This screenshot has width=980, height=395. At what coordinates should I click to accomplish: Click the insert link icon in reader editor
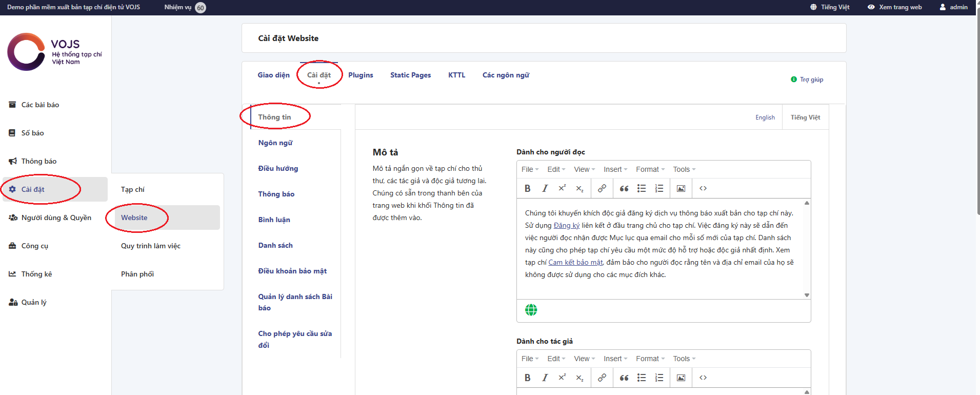[x=602, y=188]
